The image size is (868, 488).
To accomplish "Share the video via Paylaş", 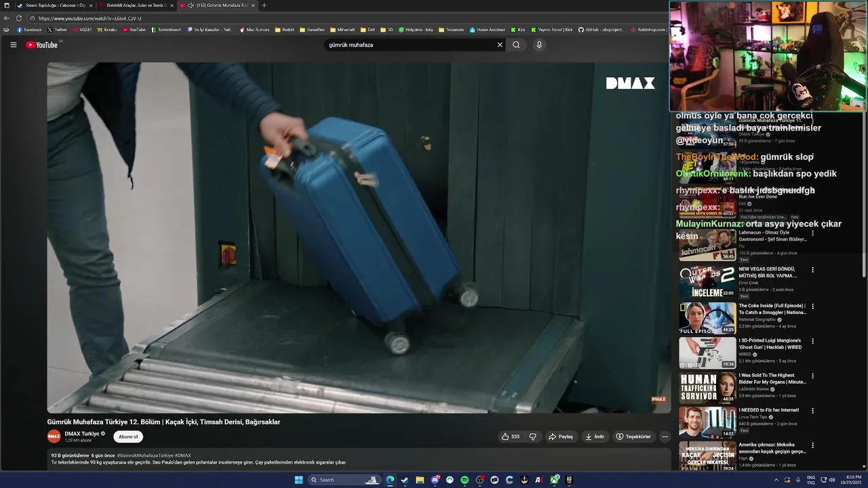I will [x=561, y=436].
